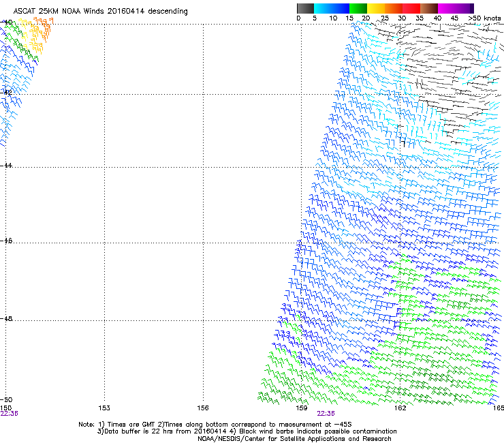Click the longitude label '153'
This screenshot has width=504, height=443.
(x=104, y=408)
